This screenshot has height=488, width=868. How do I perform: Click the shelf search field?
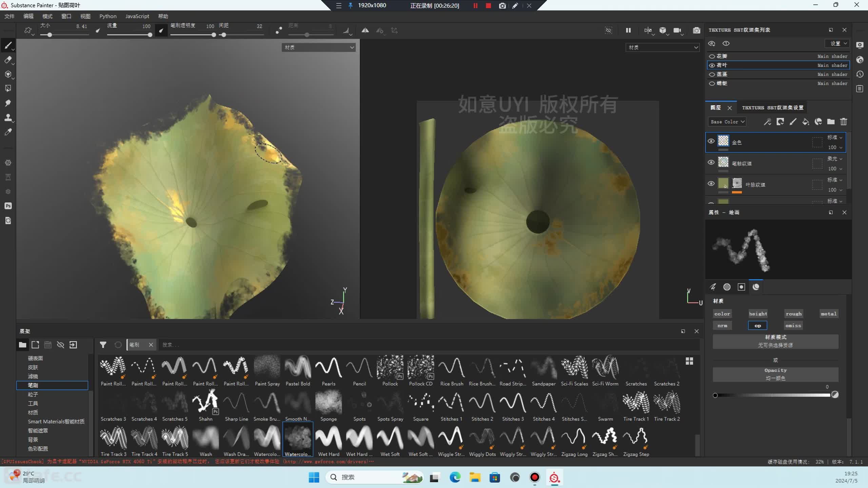(x=429, y=345)
